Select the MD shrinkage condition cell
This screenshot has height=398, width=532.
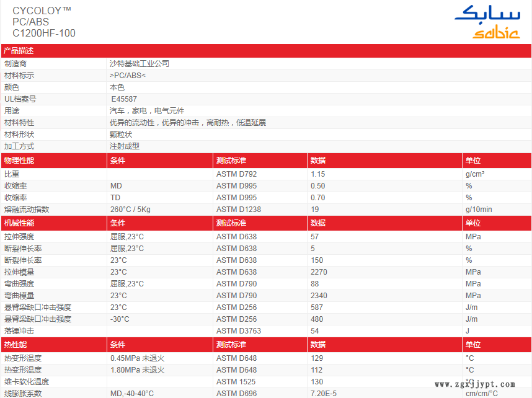click(116, 186)
